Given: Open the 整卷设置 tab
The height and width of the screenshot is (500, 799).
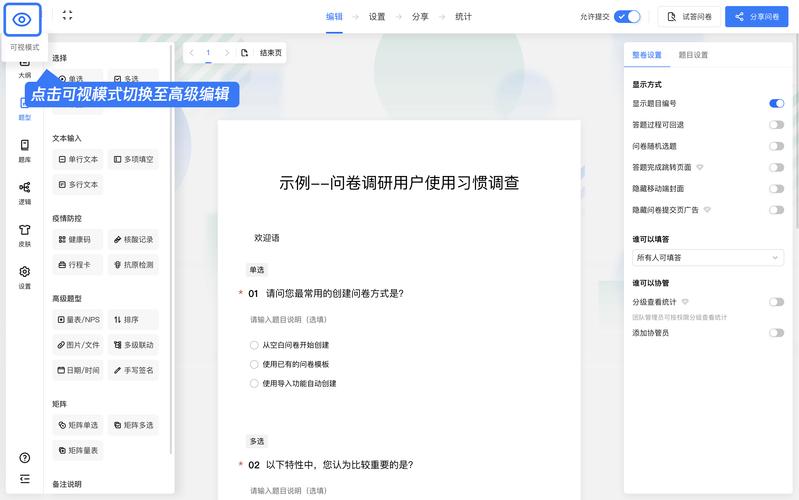Looking at the screenshot, I should tap(647, 55).
